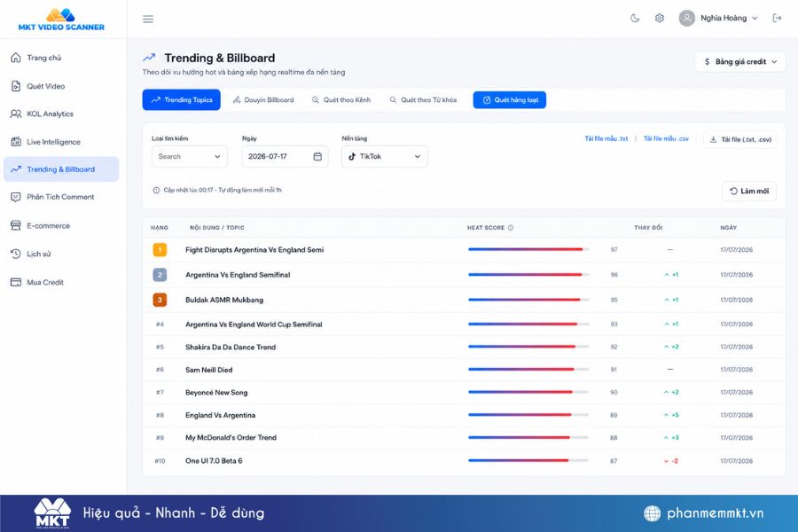This screenshot has height=532, width=798.
Task: Click the logout icon beside the user name
Action: 777,19
